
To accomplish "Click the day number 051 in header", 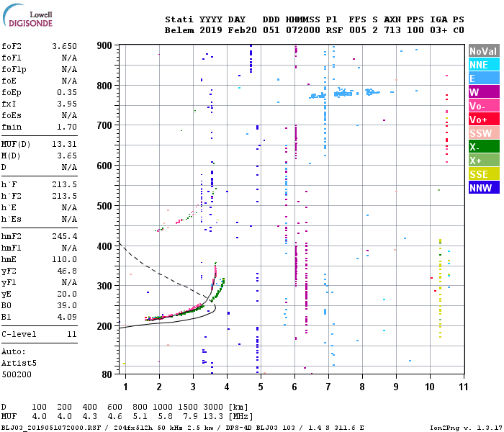I will pos(271,30).
